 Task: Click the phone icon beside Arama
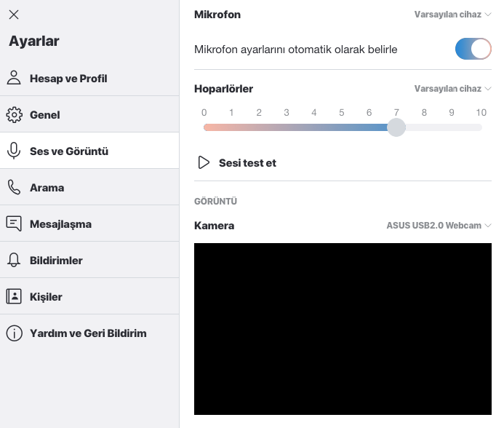[x=14, y=188]
